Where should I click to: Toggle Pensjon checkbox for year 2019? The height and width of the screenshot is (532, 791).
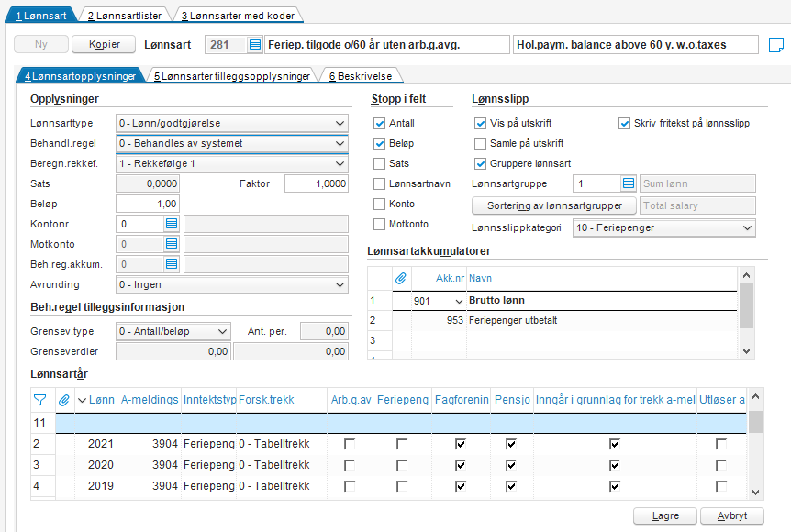511,486
